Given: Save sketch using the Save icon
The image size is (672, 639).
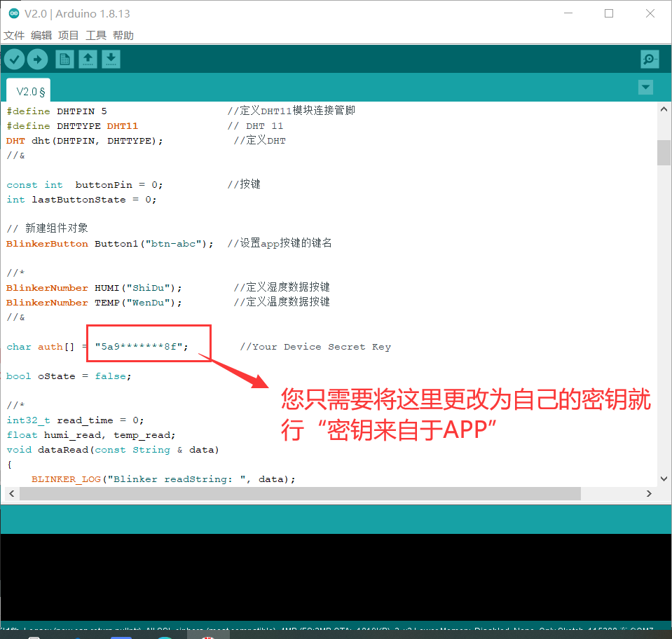Looking at the screenshot, I should (x=111, y=59).
